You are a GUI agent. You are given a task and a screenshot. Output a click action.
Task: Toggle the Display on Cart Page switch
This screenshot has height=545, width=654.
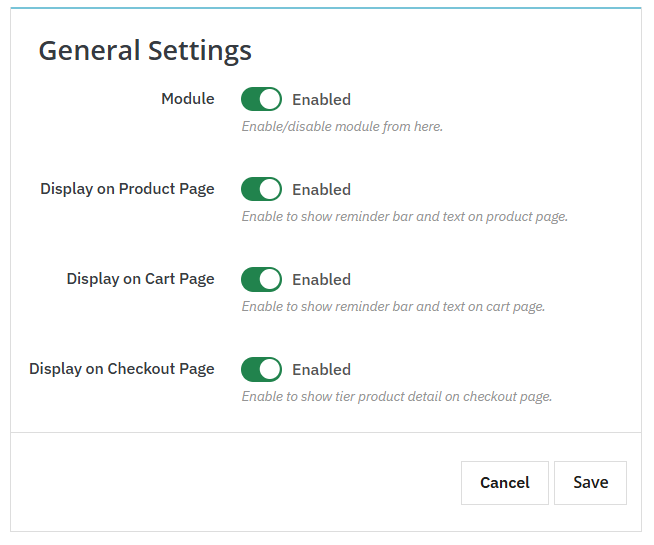pos(261,279)
